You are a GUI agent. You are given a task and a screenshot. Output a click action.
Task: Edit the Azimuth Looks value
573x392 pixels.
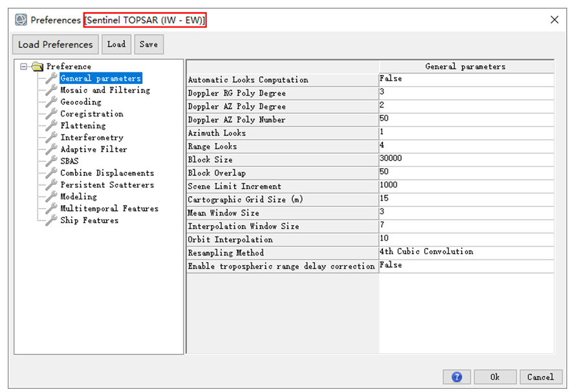pyautogui.click(x=466, y=133)
